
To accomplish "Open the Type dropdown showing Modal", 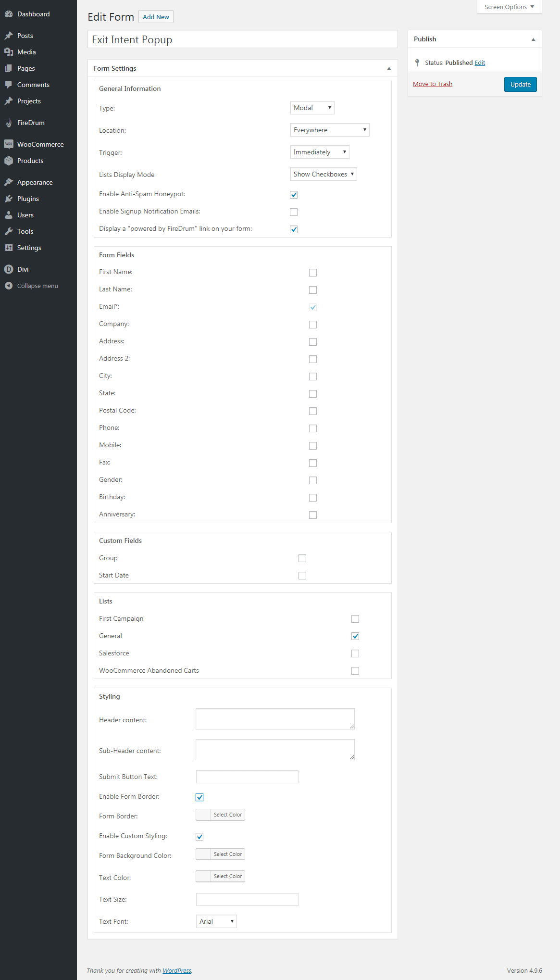I will pyautogui.click(x=312, y=108).
